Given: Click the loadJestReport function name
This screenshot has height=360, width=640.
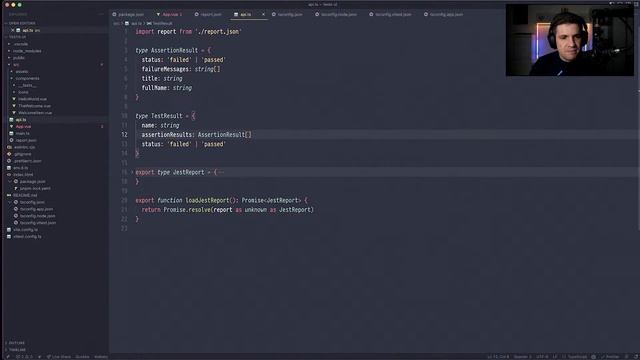Looking at the screenshot, I should 207,200.
